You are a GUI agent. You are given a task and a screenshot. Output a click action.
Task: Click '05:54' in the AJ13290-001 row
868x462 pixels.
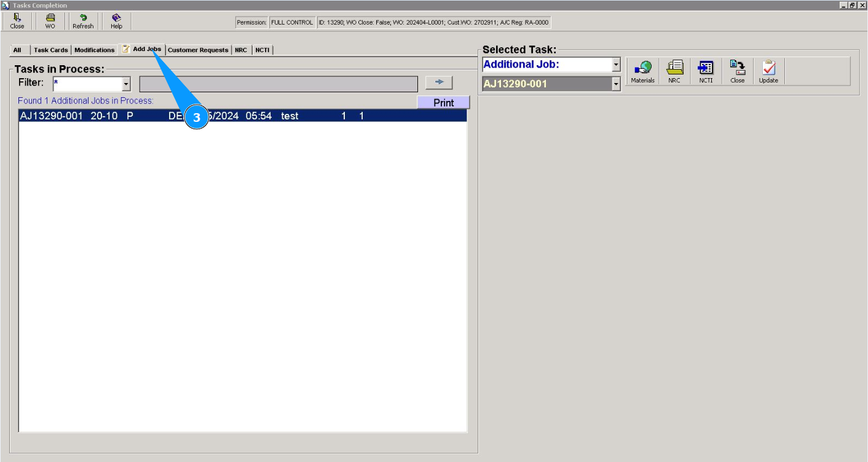(x=258, y=116)
